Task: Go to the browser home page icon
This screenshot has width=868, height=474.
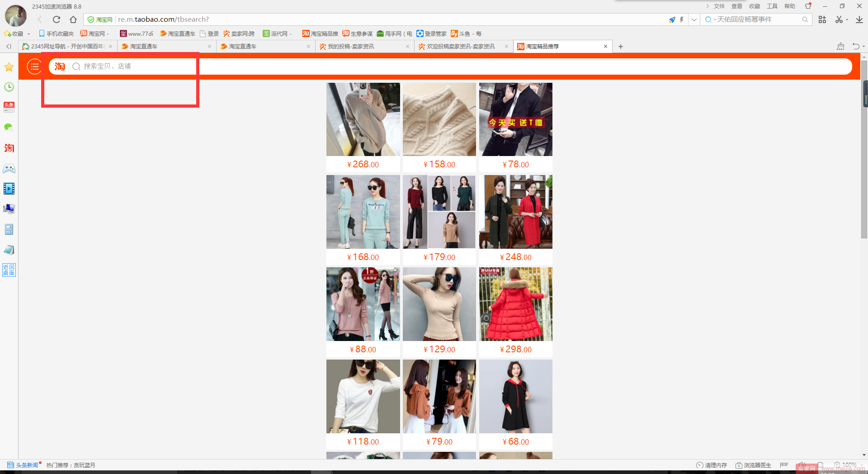Action: [x=73, y=19]
